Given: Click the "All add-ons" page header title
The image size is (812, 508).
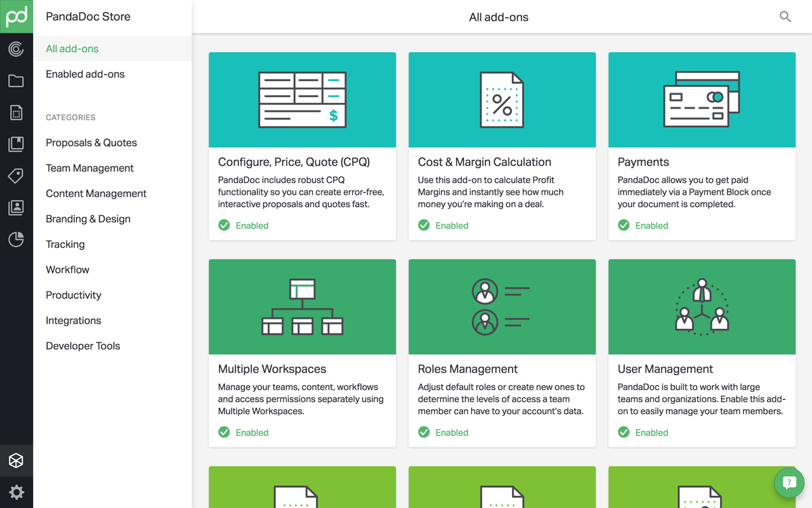Looking at the screenshot, I should tap(499, 17).
